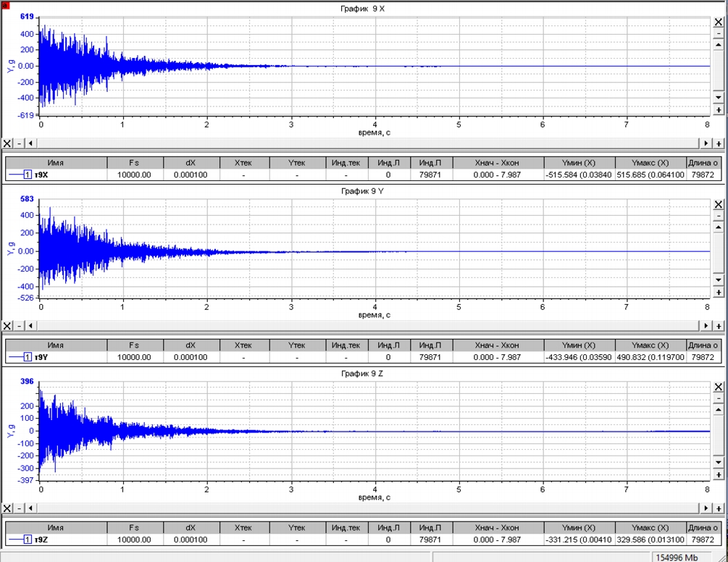Image resolution: width=728 pixels, height=562 pixels.
Task: Click the horizontal minus zoom button under graph 9 X
Action: pyautogui.click(x=20, y=143)
